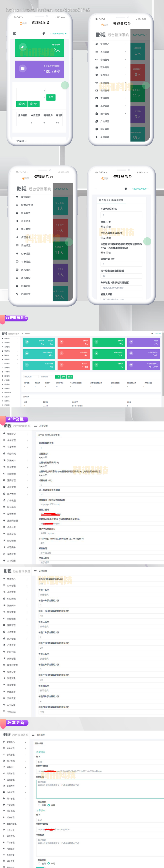This screenshot has height=868, width=164.
Task: Click 视频管理 icon in phone drawer menu
Action: (x=97, y=91)
